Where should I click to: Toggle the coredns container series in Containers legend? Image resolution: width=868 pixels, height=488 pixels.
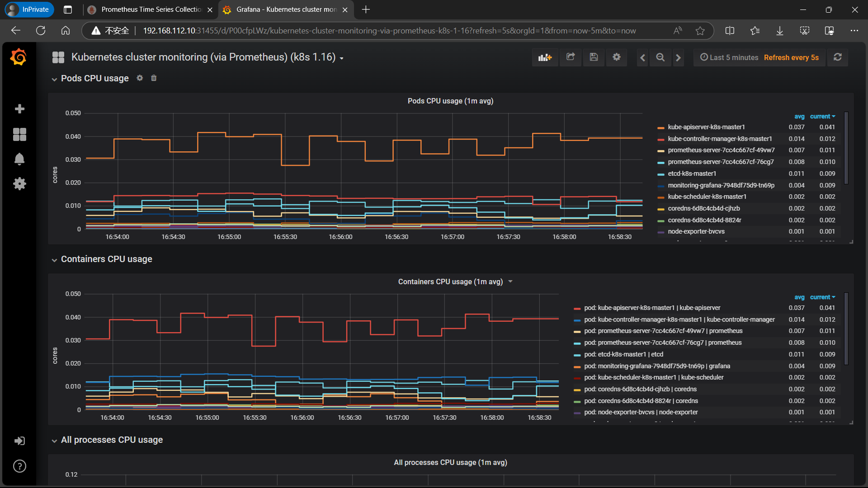pyautogui.click(x=640, y=389)
